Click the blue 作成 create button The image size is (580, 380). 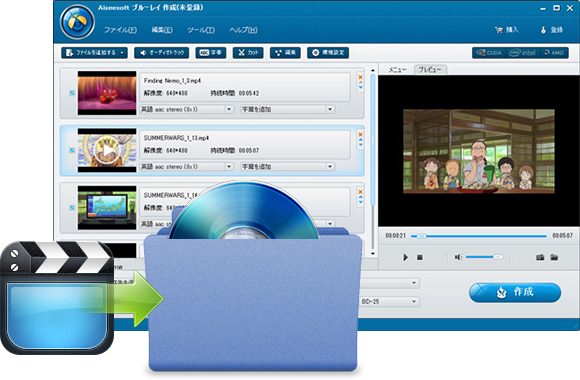pos(515,292)
